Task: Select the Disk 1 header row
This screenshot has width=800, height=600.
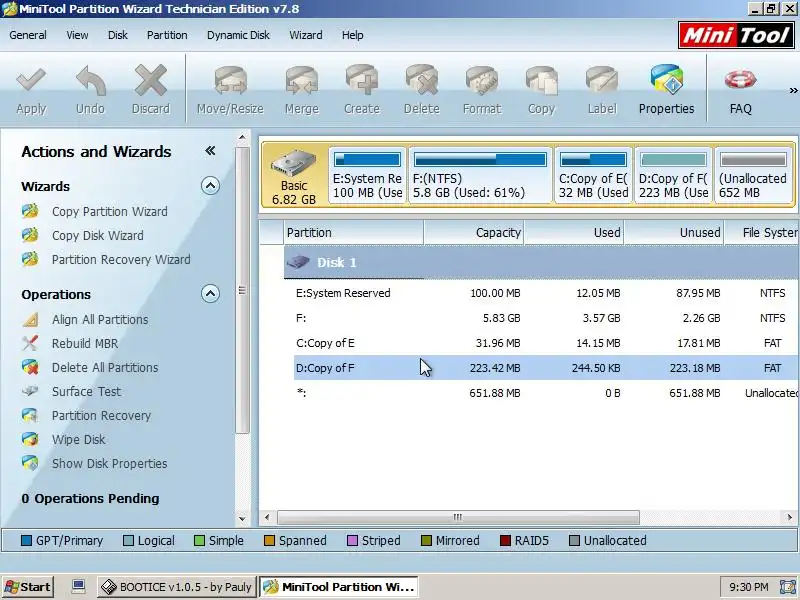Action: pyautogui.click(x=541, y=262)
